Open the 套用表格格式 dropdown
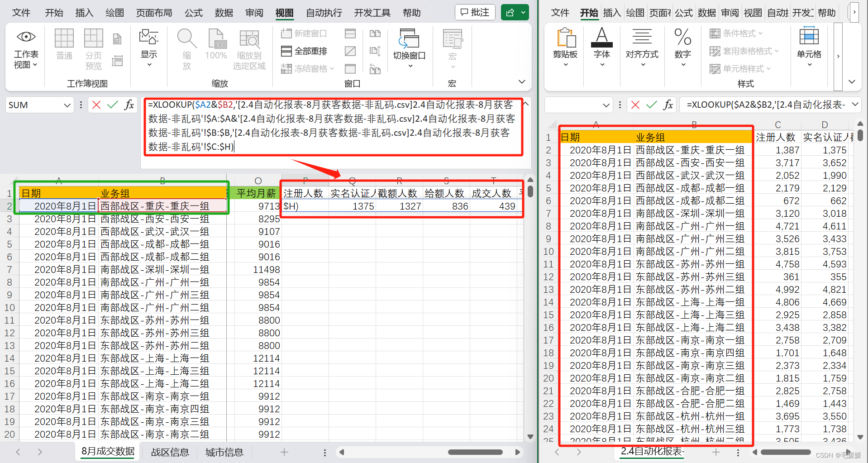The image size is (868, 463). [x=744, y=51]
